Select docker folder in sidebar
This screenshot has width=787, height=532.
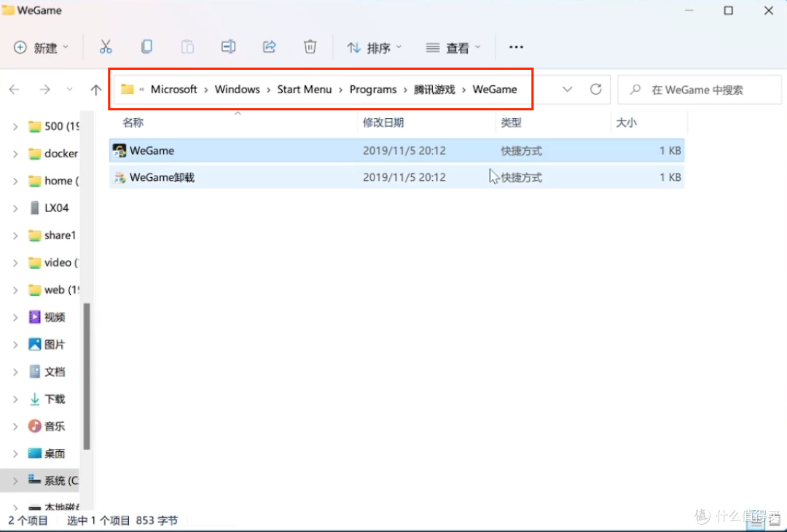[53, 154]
